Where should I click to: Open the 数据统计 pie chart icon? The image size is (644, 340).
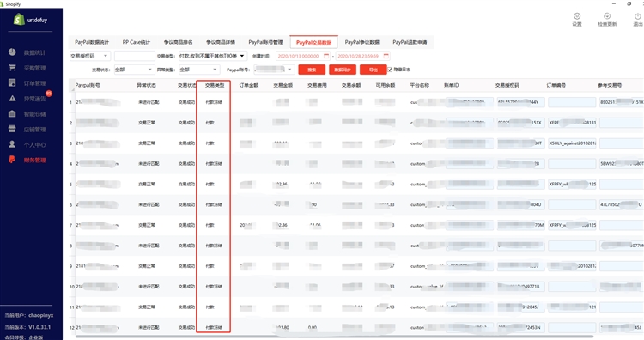click(12, 52)
